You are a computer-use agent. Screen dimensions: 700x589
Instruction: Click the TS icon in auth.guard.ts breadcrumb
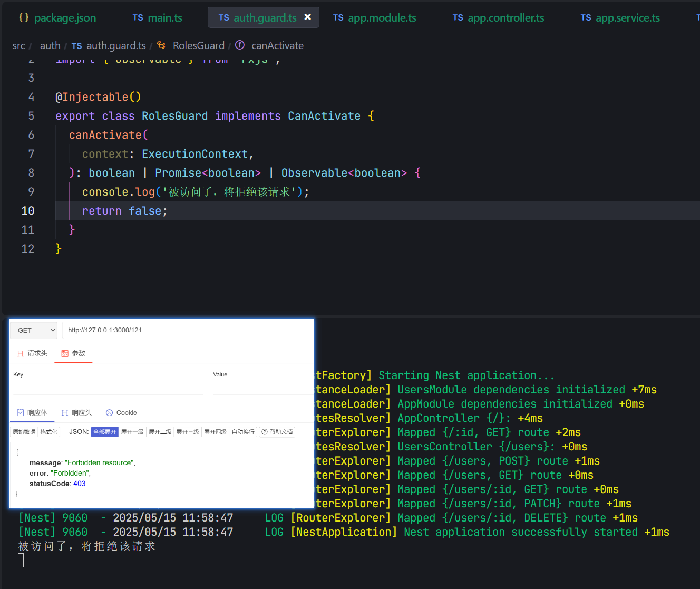(77, 46)
